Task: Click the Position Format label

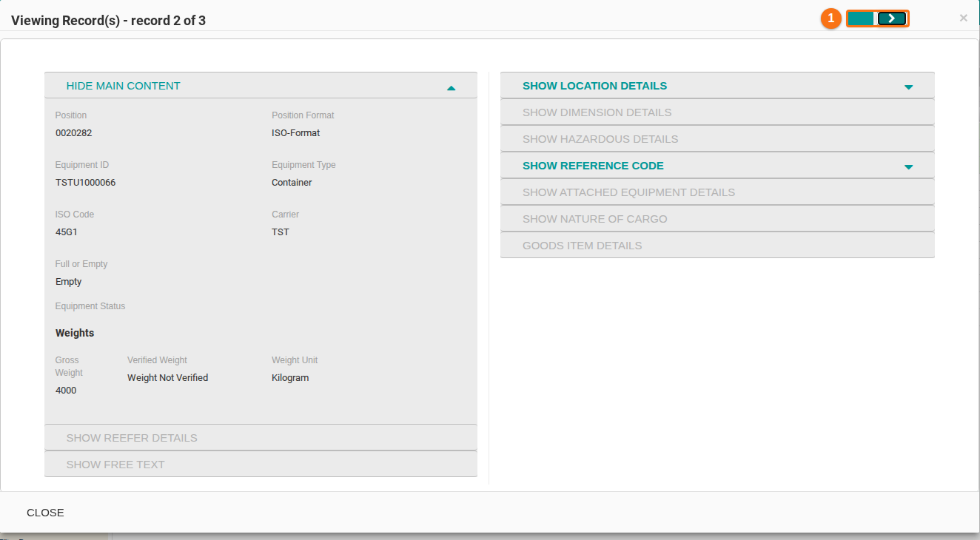Action: click(303, 115)
